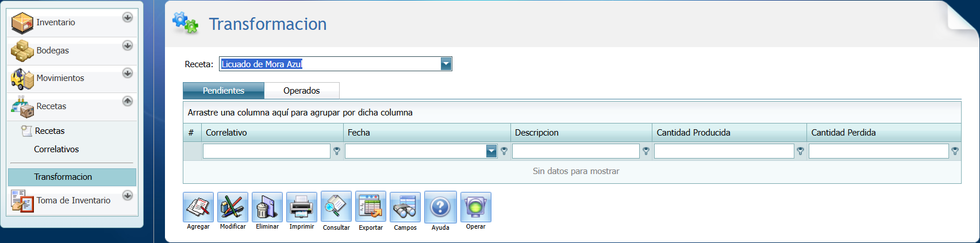Click the Cantidad Perdida filter icon
Image resolution: width=980 pixels, height=243 pixels.
pos(955,151)
